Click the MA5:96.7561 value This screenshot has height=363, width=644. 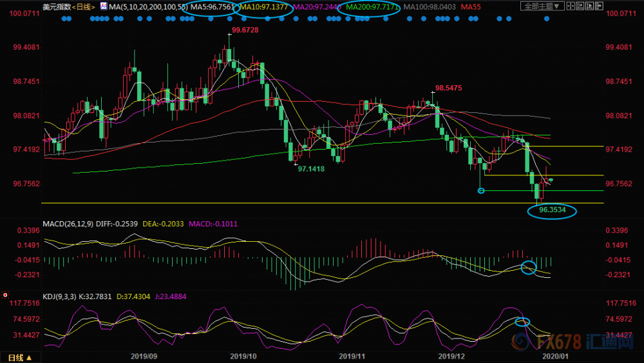213,7
